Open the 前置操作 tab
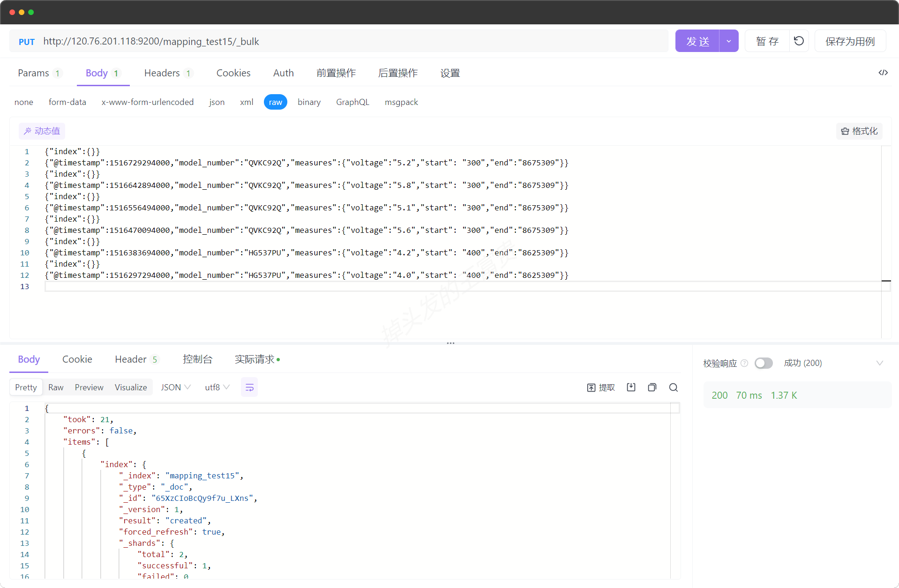The image size is (899, 588). (336, 73)
